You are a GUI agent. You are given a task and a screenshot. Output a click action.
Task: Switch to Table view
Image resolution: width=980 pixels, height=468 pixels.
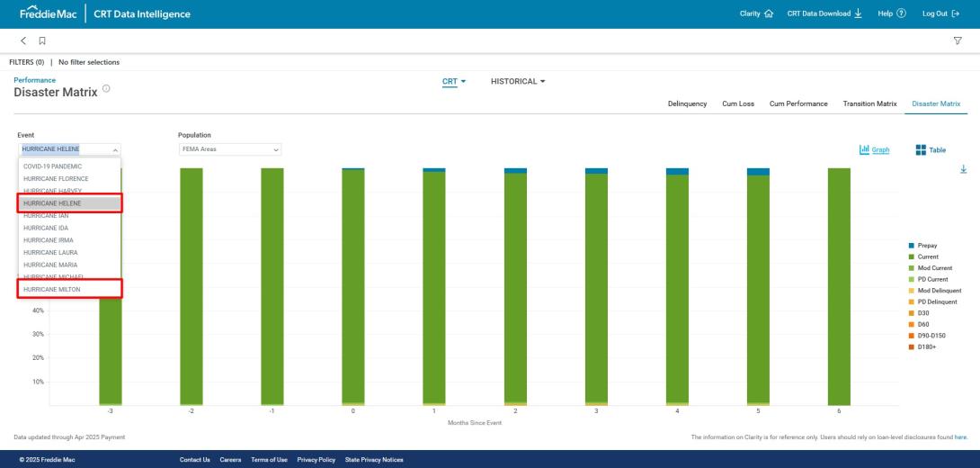click(x=931, y=150)
